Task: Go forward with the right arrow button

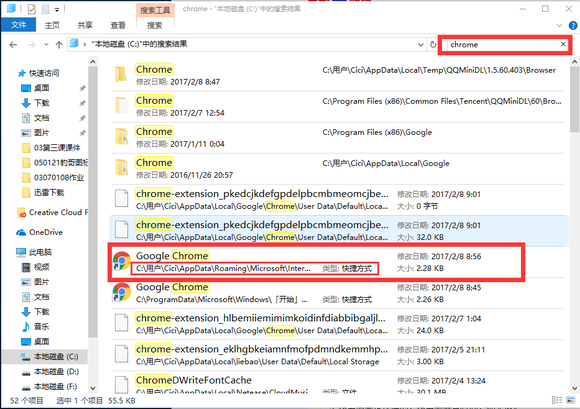Action: click(x=31, y=45)
